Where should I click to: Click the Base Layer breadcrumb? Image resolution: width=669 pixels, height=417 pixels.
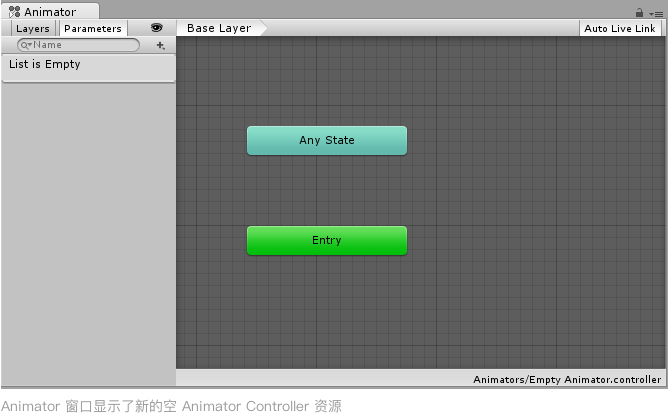pyautogui.click(x=221, y=28)
